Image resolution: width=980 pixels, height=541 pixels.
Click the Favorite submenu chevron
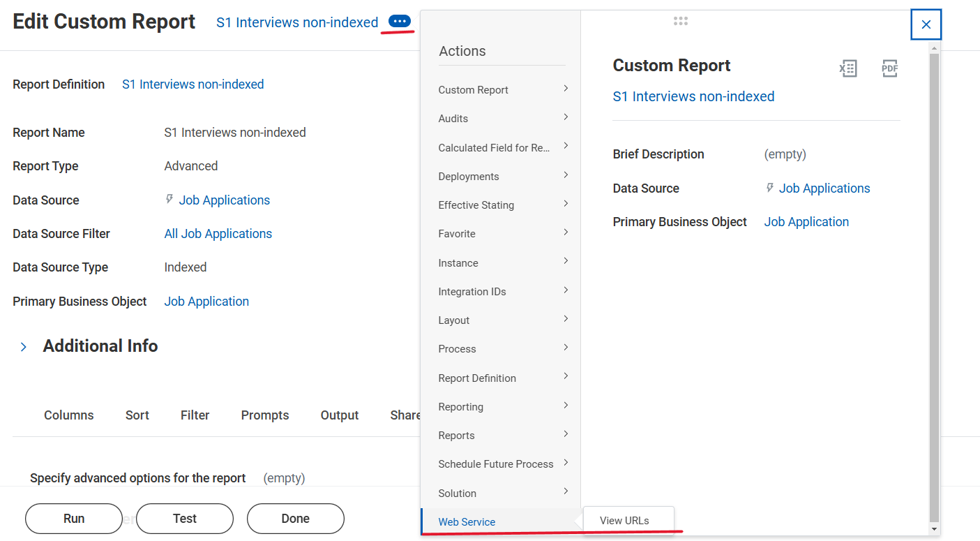[566, 232]
